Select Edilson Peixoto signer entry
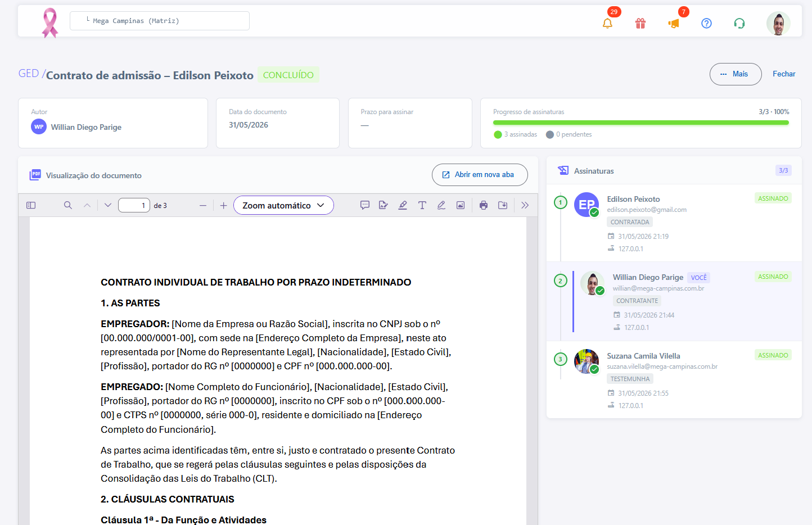This screenshot has height=525, width=812. coord(674,223)
